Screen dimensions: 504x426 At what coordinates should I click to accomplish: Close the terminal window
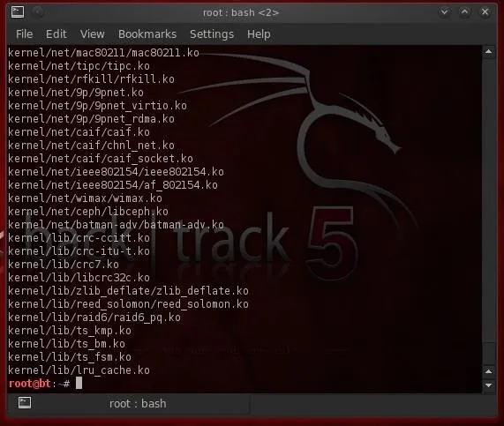pyautogui.click(x=485, y=12)
